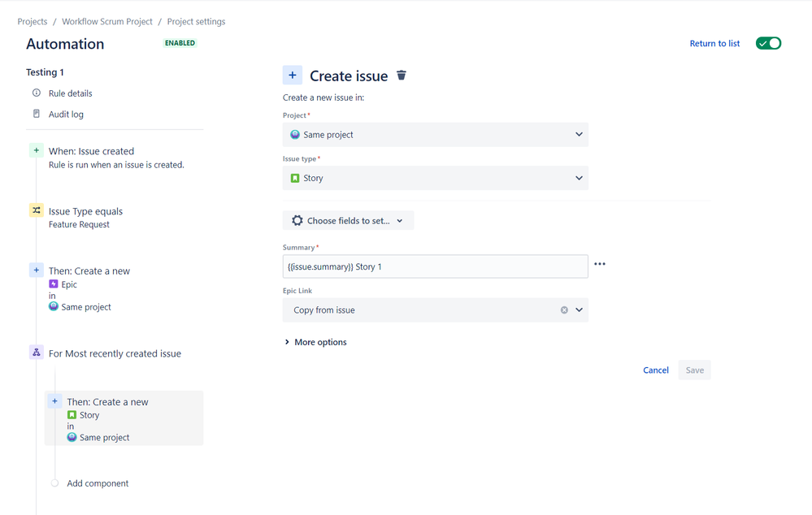The width and height of the screenshot is (812, 515).
Task: Open the Epic Link dropdown
Action: coord(436,310)
